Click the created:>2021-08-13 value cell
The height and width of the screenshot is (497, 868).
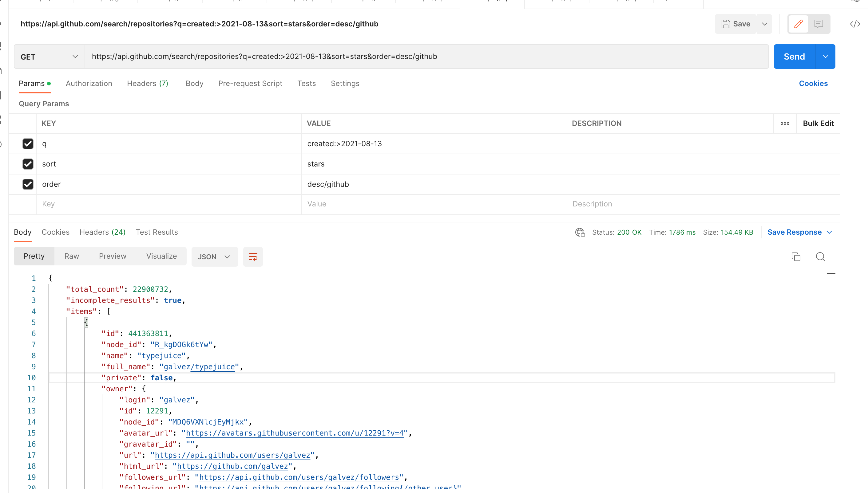pyautogui.click(x=434, y=144)
